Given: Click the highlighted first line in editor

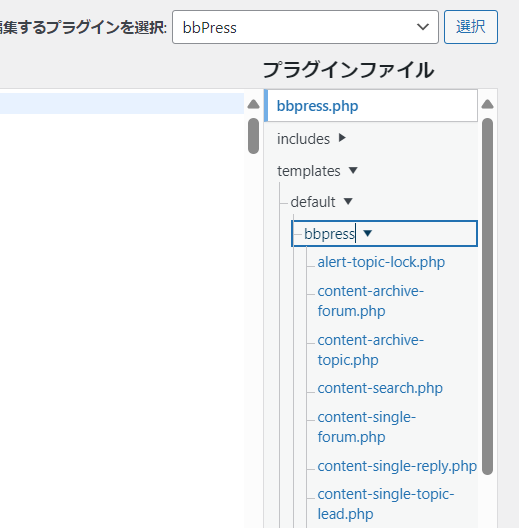Looking at the screenshot, I should [122, 103].
